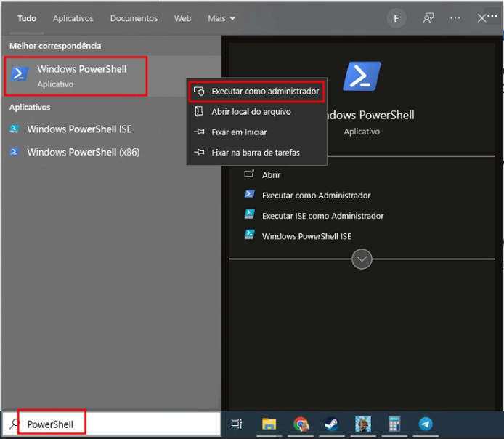Choose 'Fixar na barra de tarefas'
Viewport: 504px width, 439px height.
(x=255, y=153)
